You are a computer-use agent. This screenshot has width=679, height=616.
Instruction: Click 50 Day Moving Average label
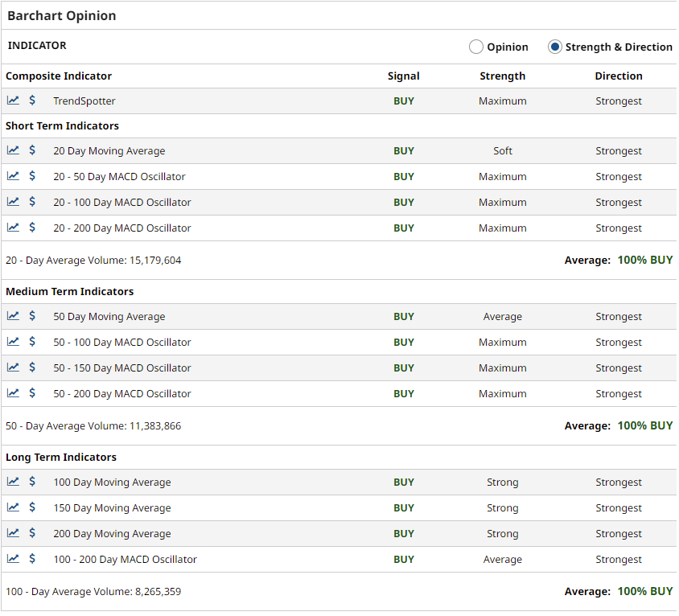click(109, 317)
